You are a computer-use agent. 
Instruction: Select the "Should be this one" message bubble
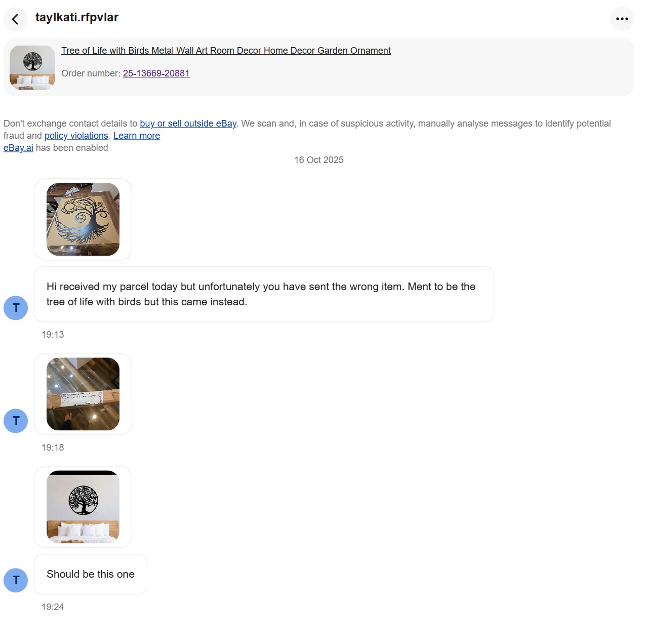(91, 574)
